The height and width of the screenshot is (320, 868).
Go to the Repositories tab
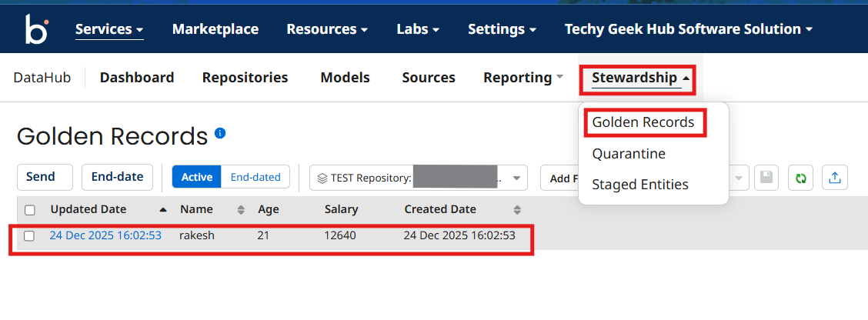point(245,78)
